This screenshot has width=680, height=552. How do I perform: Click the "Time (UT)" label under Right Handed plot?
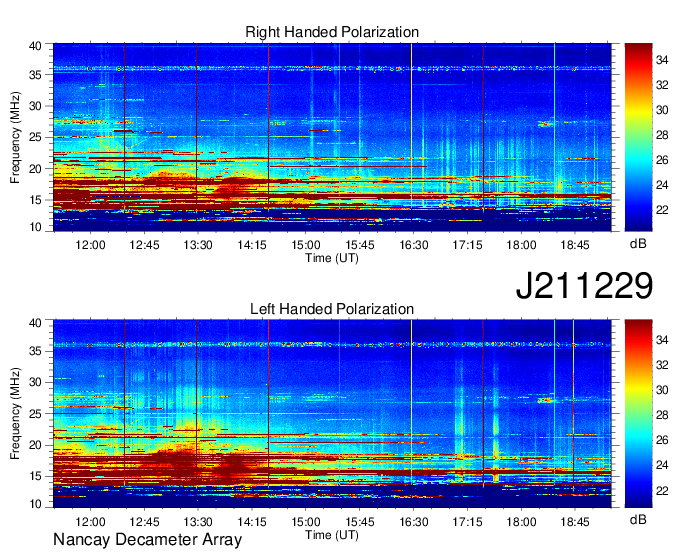click(x=332, y=258)
